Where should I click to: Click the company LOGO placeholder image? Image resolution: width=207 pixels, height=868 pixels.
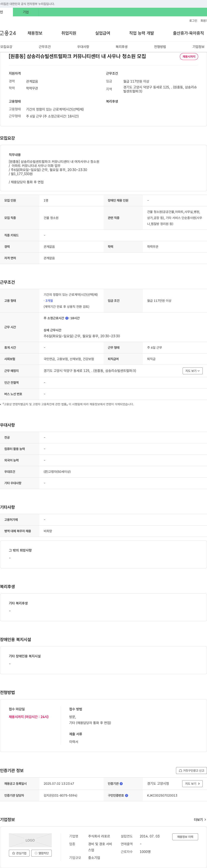tap(30, 840)
